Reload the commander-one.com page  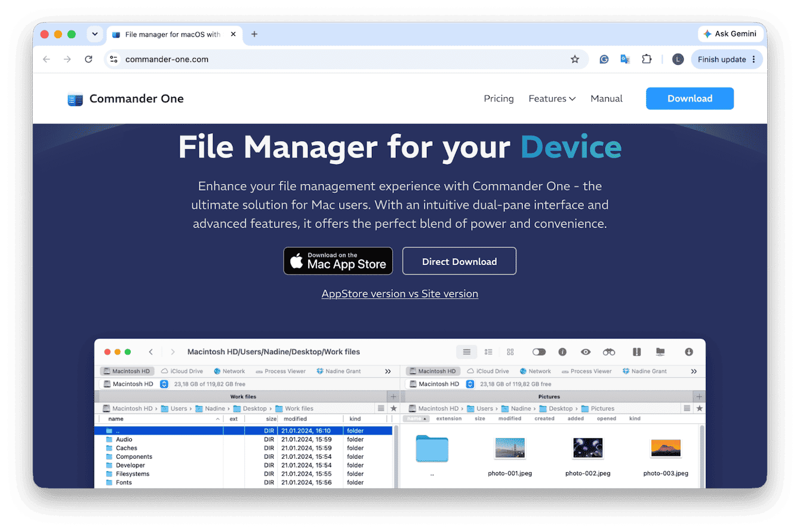(x=88, y=59)
